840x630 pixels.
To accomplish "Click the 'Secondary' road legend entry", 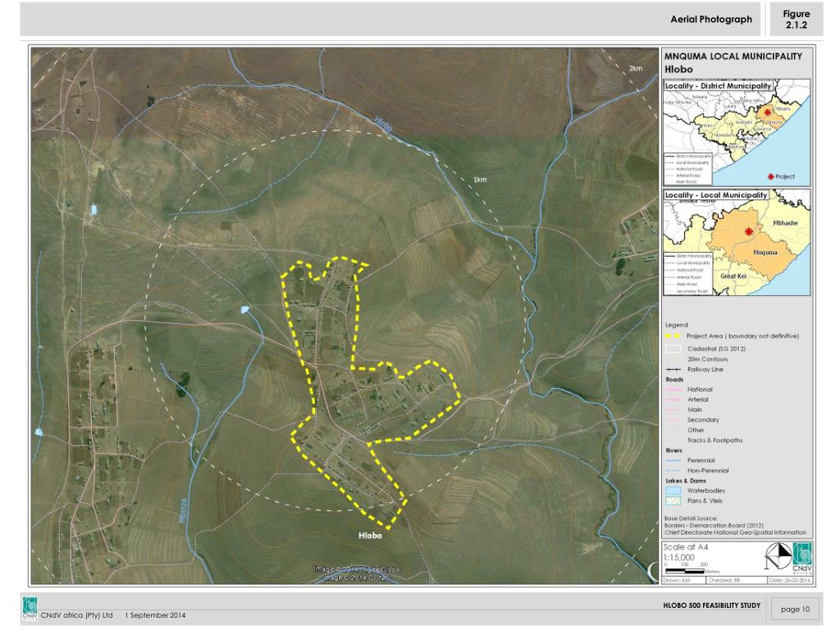I will 703,420.
